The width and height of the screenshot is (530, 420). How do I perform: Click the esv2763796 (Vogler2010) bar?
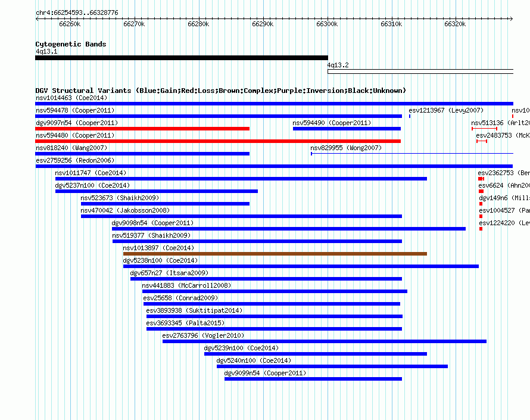pyautogui.click(x=325, y=341)
